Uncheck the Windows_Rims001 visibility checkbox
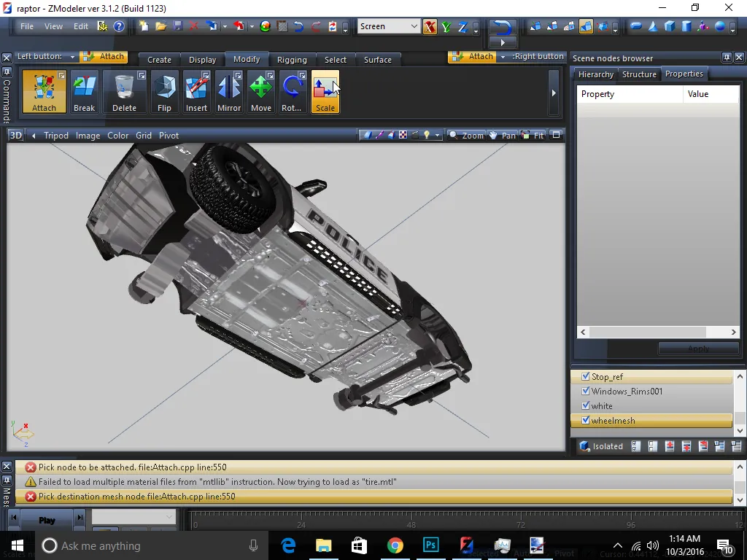The width and height of the screenshot is (747, 560). click(585, 392)
